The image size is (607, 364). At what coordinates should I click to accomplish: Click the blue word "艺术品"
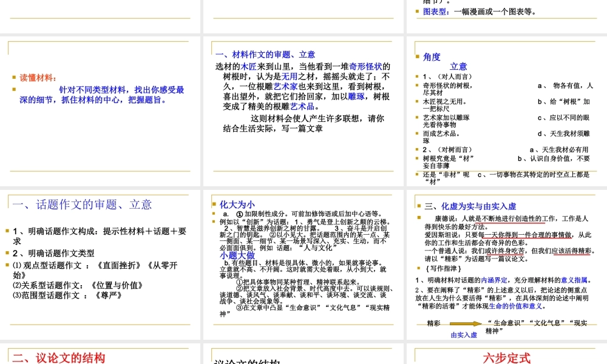coord(302,106)
